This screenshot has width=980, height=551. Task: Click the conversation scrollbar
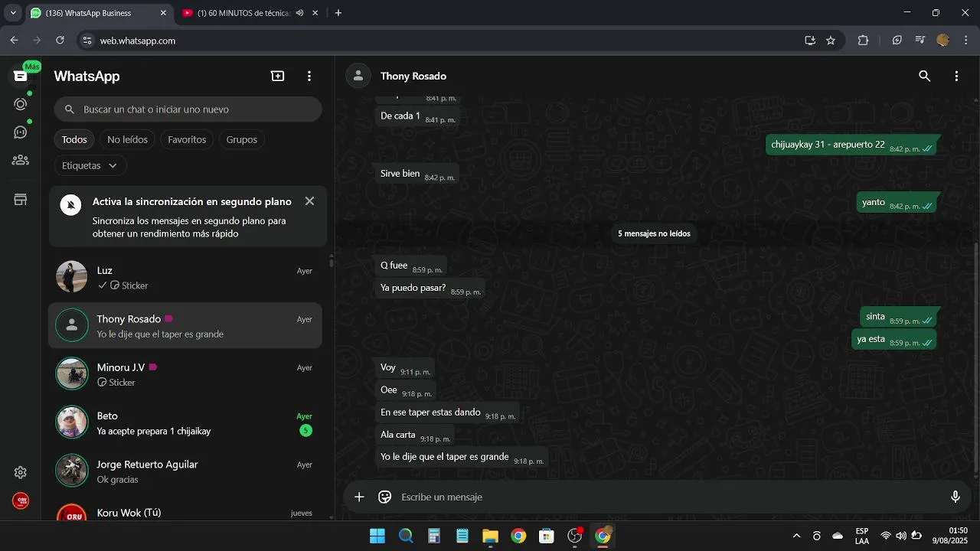pyautogui.click(x=976, y=360)
